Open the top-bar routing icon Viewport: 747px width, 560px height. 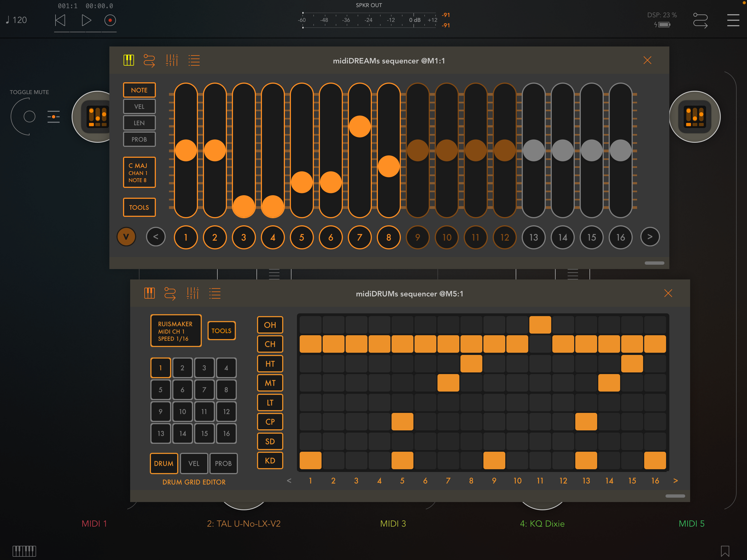click(x=700, y=20)
